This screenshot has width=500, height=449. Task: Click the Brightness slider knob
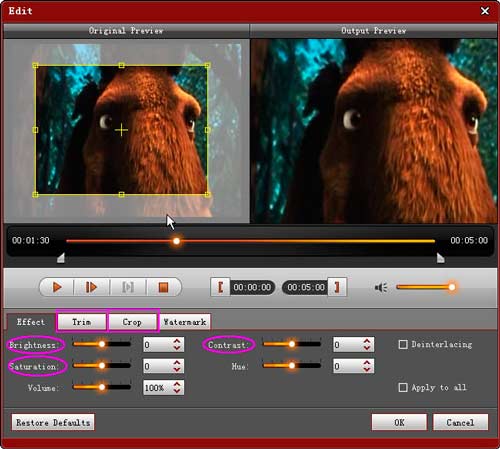point(102,344)
